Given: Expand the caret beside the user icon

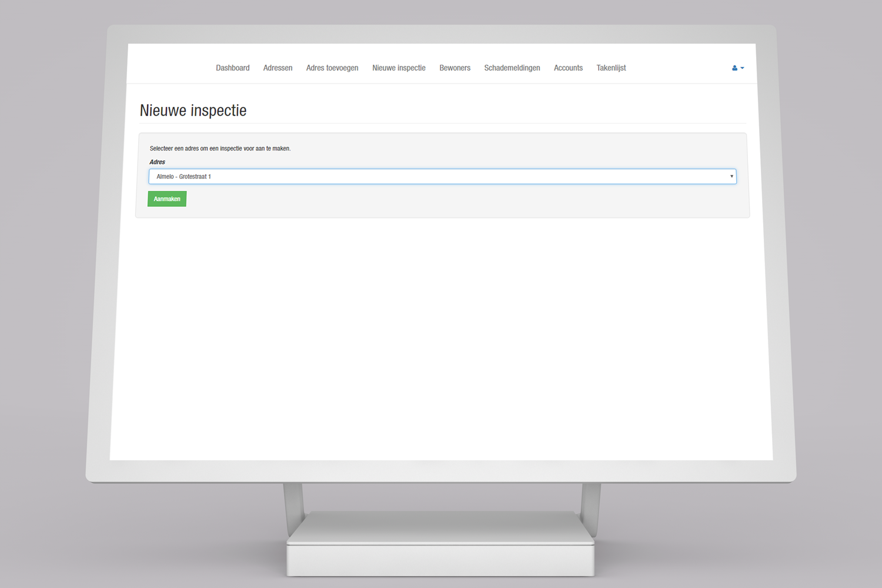Looking at the screenshot, I should tap(742, 68).
